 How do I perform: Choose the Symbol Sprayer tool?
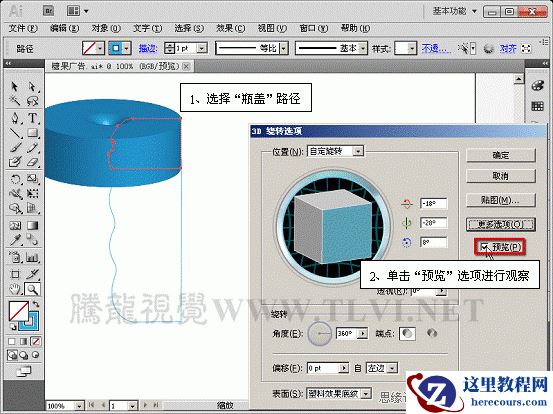pyautogui.click(x=14, y=257)
